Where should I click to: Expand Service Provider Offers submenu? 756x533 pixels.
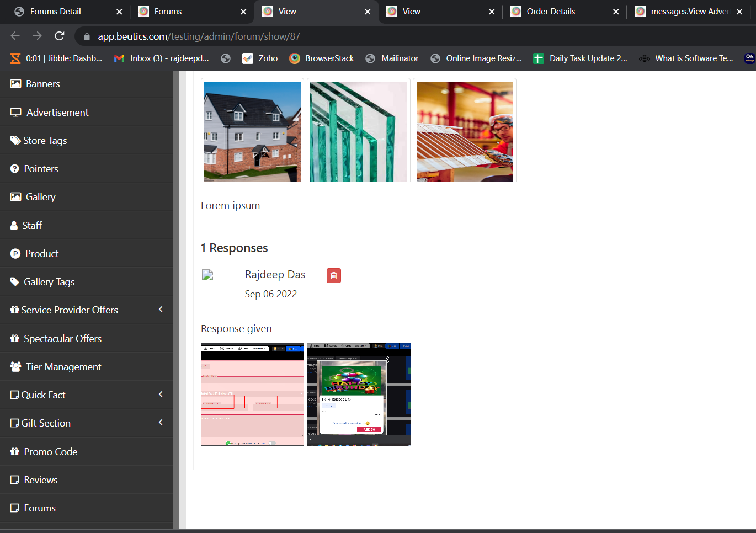coord(161,310)
